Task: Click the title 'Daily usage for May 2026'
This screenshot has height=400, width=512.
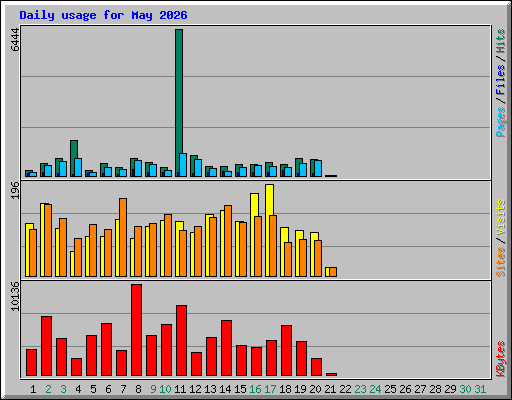Action: (x=103, y=15)
